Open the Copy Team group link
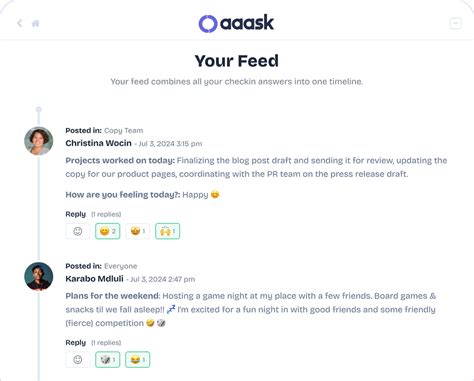Screen dimensions: 474x381 pos(123,131)
